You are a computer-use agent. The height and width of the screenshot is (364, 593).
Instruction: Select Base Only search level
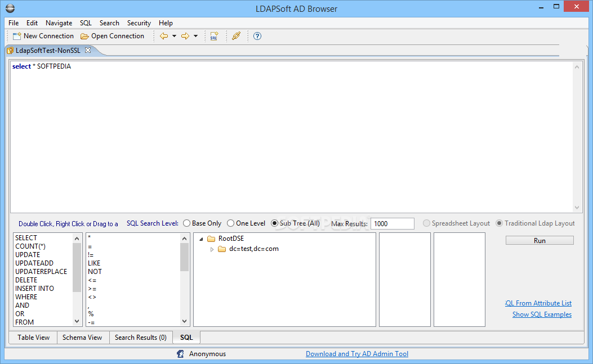click(x=186, y=223)
